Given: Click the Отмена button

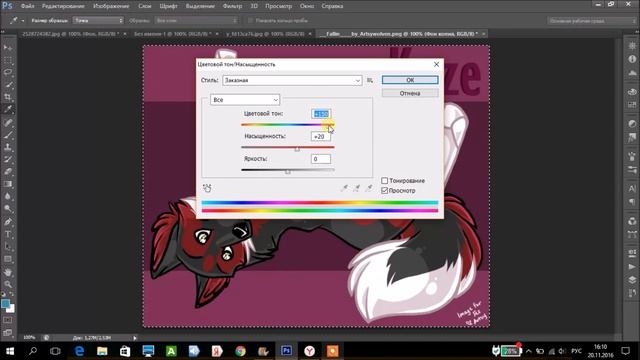Looking at the screenshot, I should pyautogui.click(x=410, y=93).
